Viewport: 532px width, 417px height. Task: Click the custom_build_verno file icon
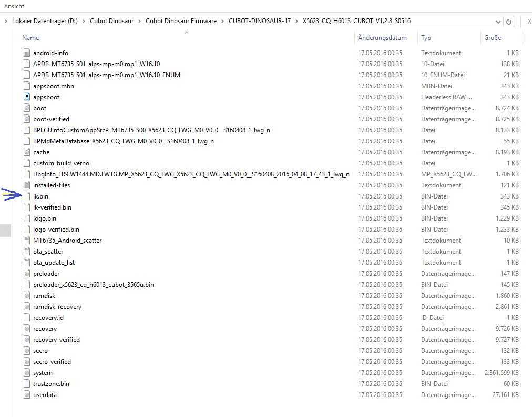tap(27, 163)
